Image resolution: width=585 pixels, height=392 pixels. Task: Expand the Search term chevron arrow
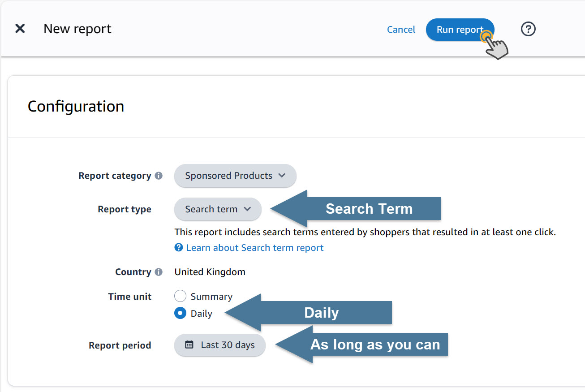pos(246,209)
